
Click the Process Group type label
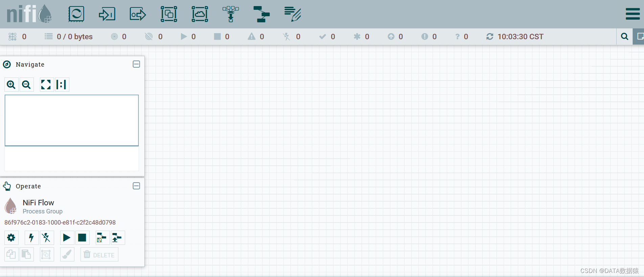(43, 211)
